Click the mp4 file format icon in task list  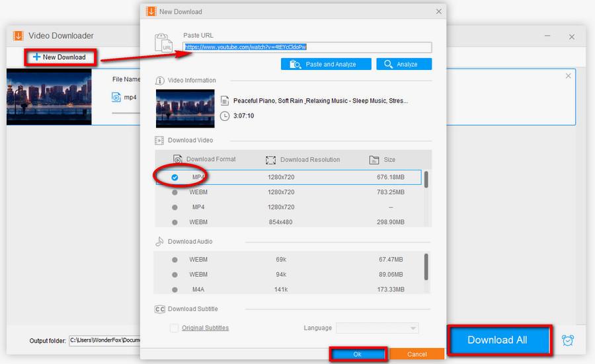(116, 97)
